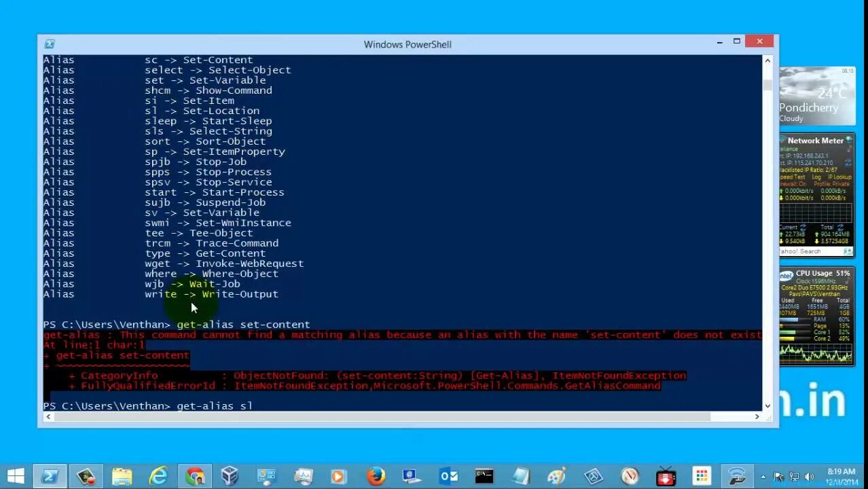Click the PowerShell taskbar icon

(50, 476)
